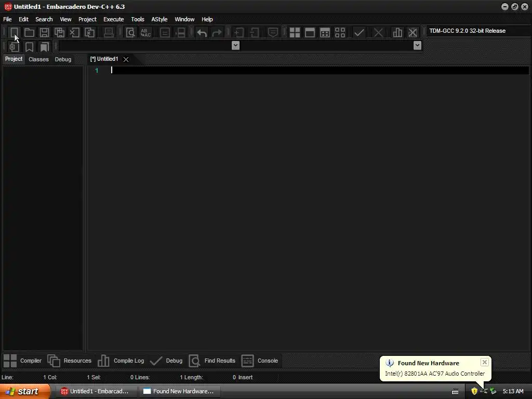Switch to the Classes panel tab
Image resolution: width=532 pixels, height=399 pixels.
point(38,59)
